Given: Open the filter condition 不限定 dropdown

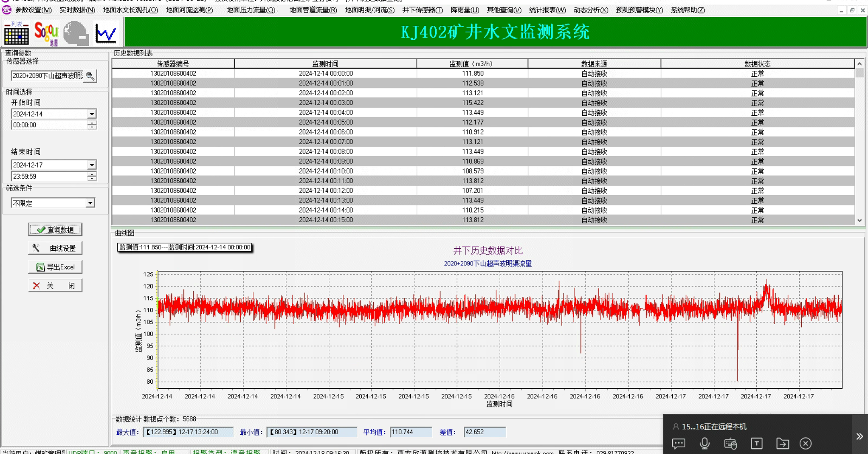Looking at the screenshot, I should tap(90, 203).
